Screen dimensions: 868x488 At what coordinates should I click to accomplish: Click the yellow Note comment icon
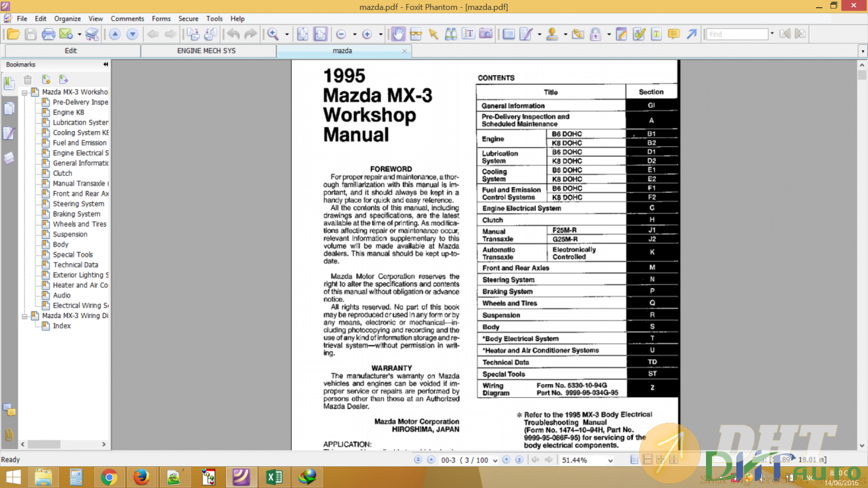(x=674, y=34)
